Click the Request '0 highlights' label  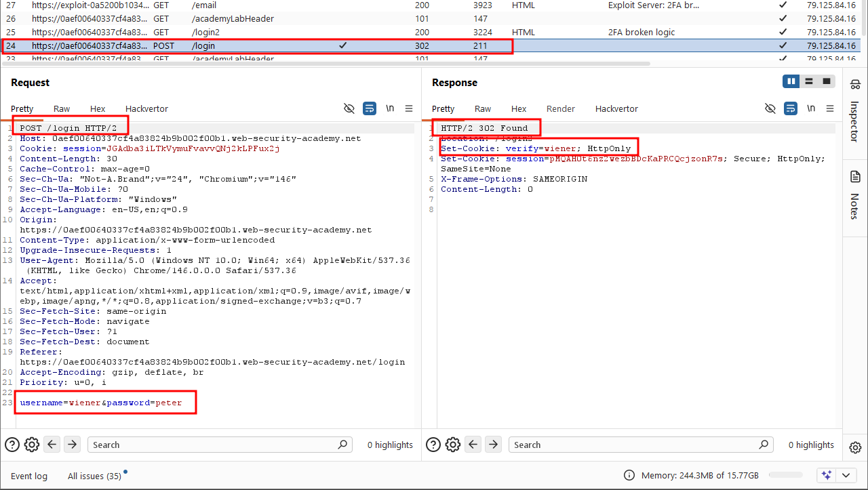click(390, 445)
